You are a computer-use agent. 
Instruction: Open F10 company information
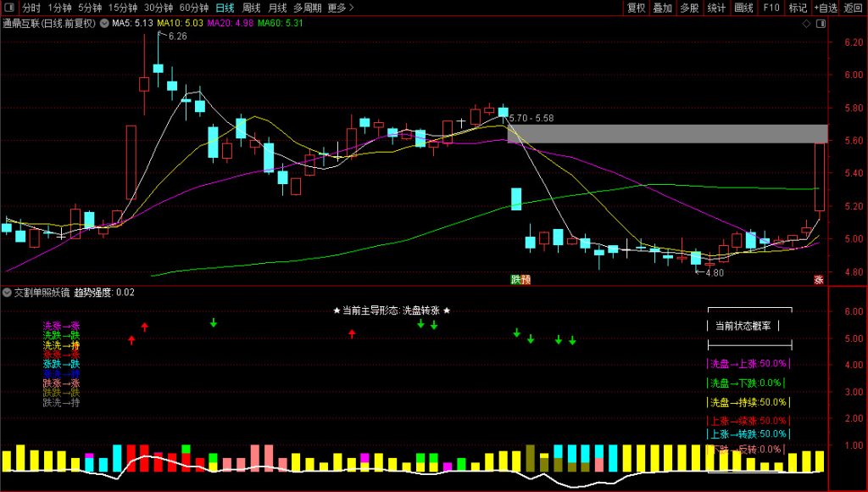coord(771,8)
